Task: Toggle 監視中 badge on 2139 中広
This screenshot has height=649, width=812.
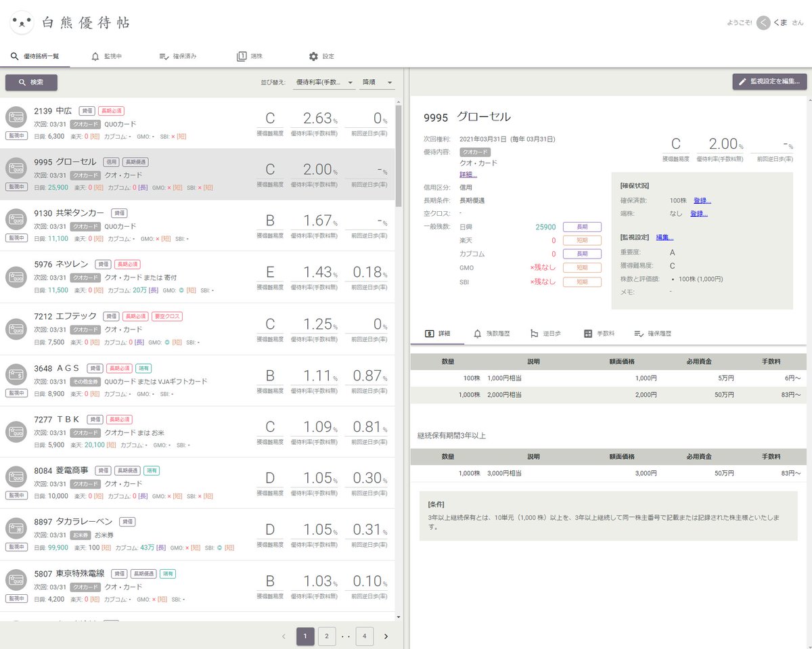Action: pos(16,136)
